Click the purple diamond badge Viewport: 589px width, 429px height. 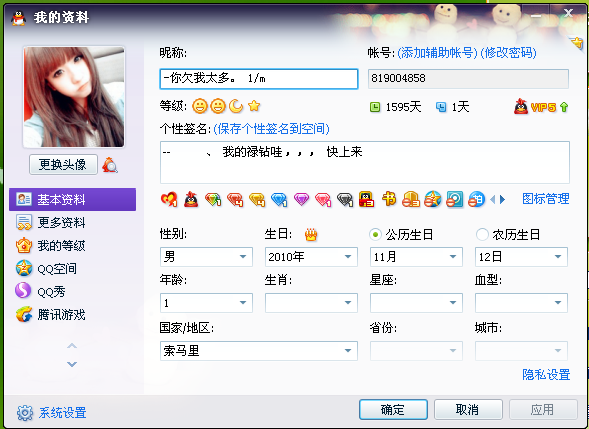[301, 199]
